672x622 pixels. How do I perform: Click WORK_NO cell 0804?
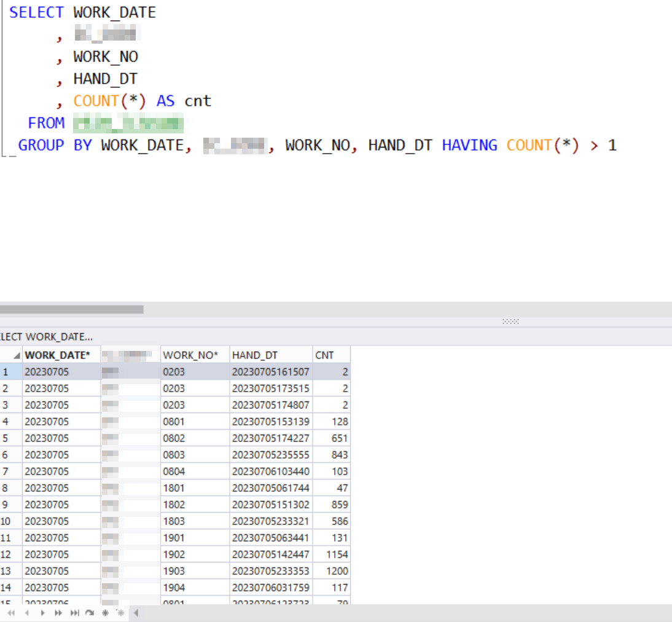[195, 471]
